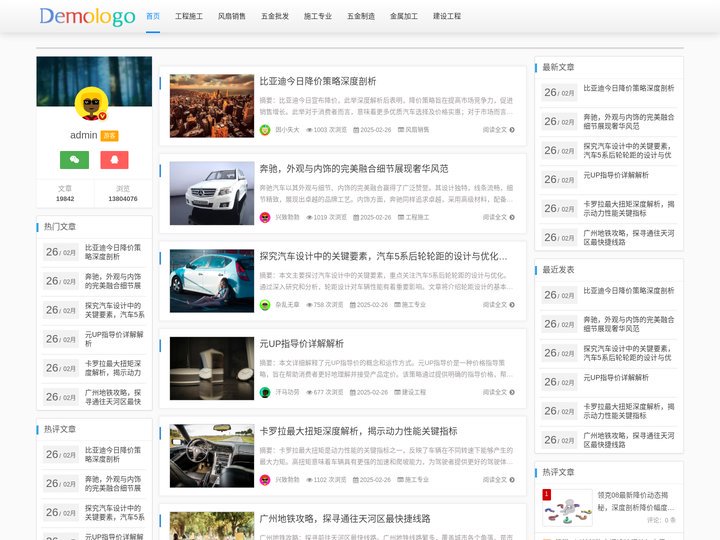Screen dimensions: 720x540
Task: Open the 工程施工 navigation menu item
Action: click(x=189, y=16)
